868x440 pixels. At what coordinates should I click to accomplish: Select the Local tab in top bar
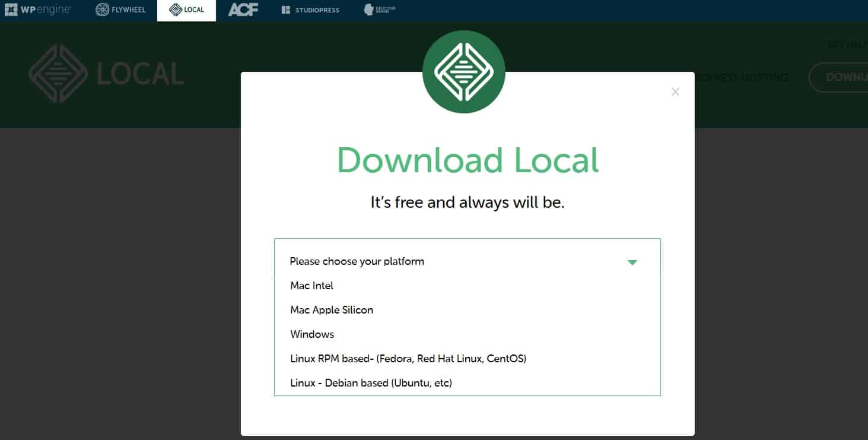[186, 10]
